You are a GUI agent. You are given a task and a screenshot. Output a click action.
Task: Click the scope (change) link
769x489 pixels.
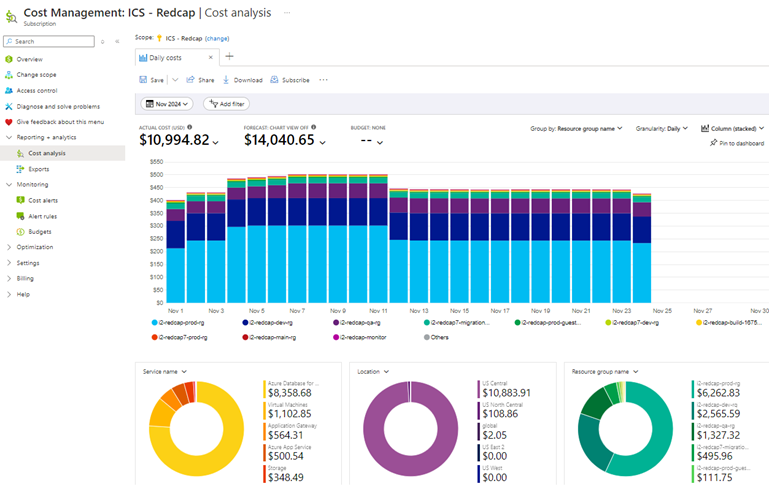pos(217,38)
